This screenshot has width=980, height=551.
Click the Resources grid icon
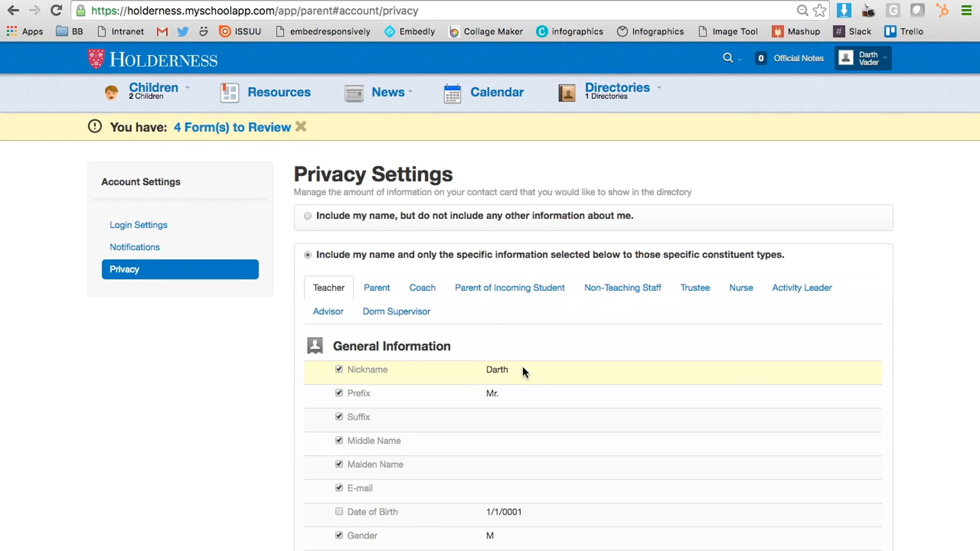(x=229, y=93)
